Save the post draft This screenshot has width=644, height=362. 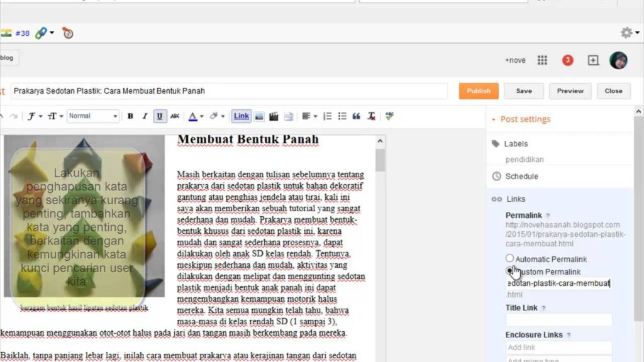click(x=524, y=90)
